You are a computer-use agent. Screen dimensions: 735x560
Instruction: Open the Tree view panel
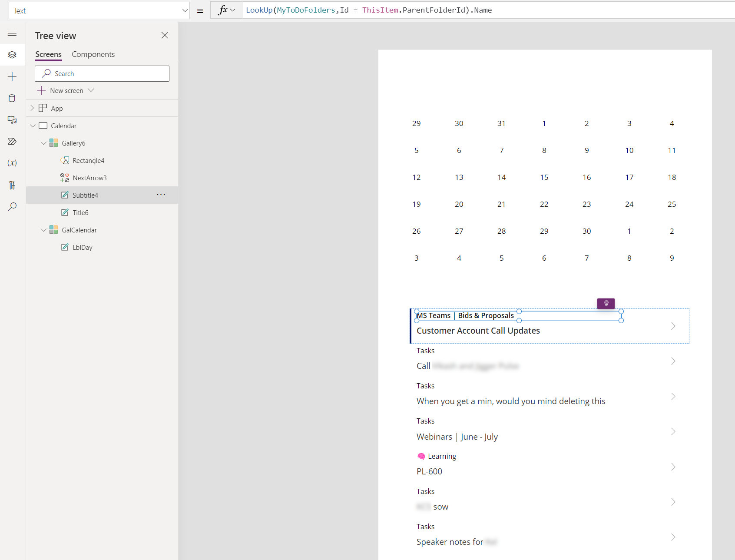pyautogui.click(x=12, y=55)
